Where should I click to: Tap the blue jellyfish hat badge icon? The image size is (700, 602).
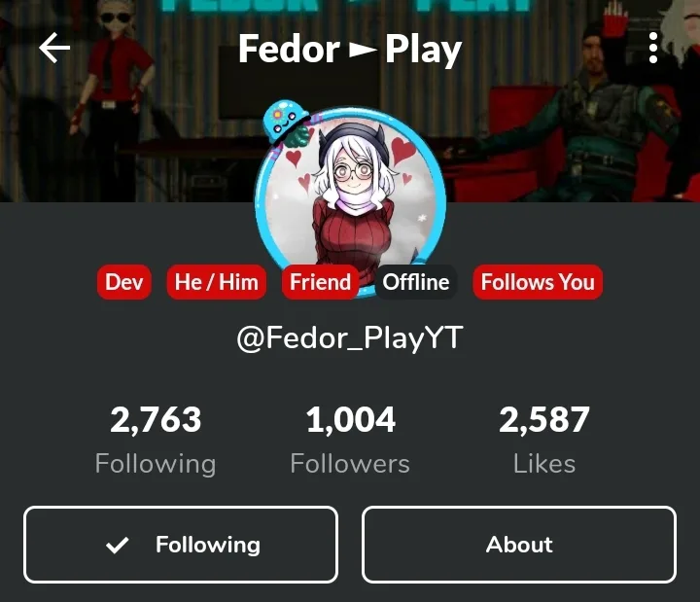coord(286,123)
